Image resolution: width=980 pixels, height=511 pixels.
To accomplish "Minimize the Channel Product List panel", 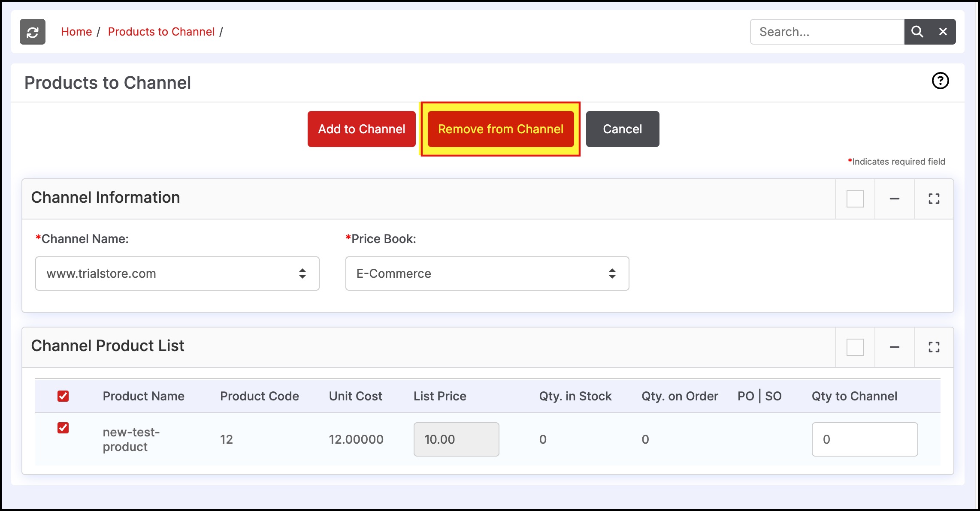I will coord(894,347).
